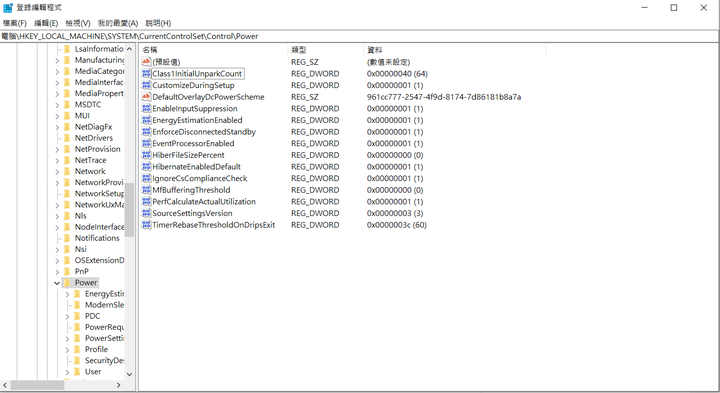Click the SourceSettingsVersion DWORD value icon
The width and height of the screenshot is (720, 393).
pos(146,213)
